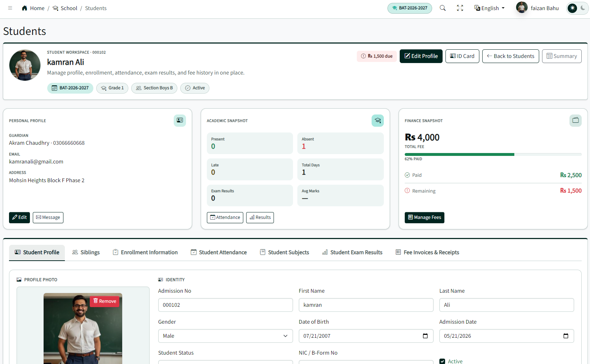
Task: Click the First Name input field
Action: coord(366,305)
